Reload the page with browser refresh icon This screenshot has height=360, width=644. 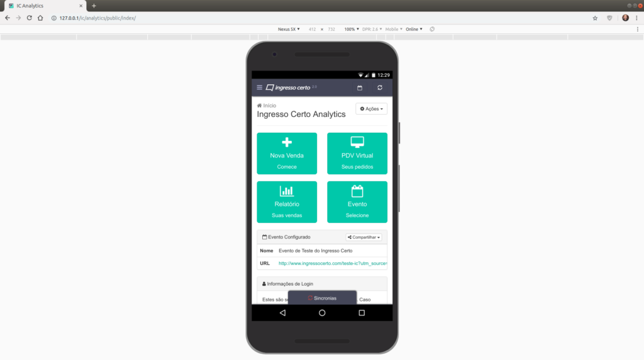click(29, 18)
